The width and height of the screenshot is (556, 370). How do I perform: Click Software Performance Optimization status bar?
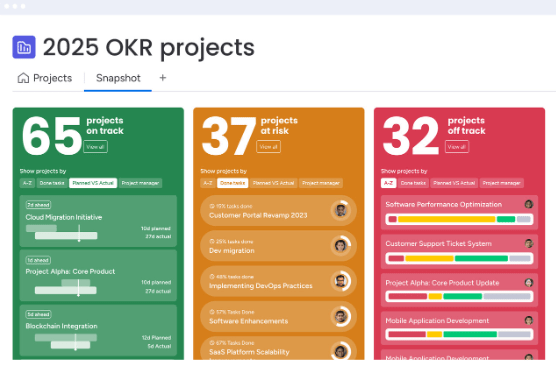click(x=459, y=219)
